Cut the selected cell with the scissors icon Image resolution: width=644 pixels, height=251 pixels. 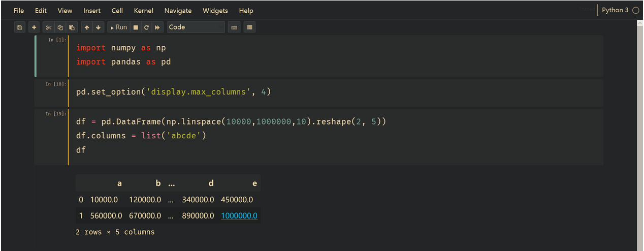49,27
